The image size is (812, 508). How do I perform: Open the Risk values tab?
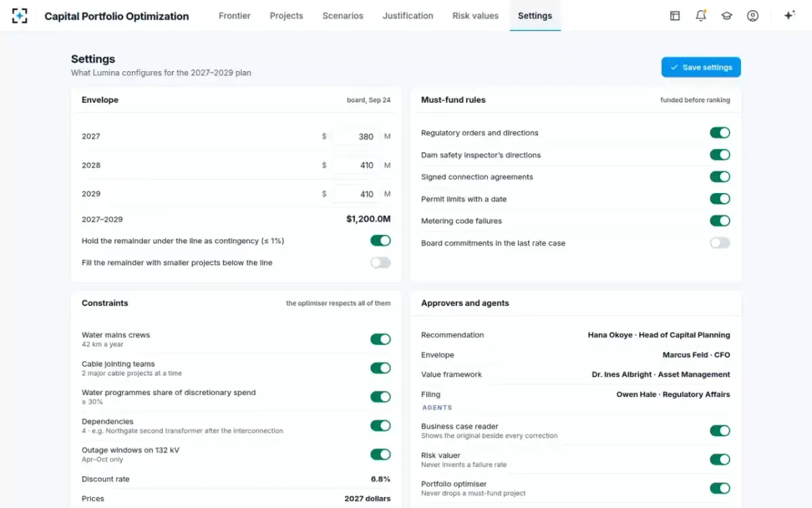(x=476, y=16)
